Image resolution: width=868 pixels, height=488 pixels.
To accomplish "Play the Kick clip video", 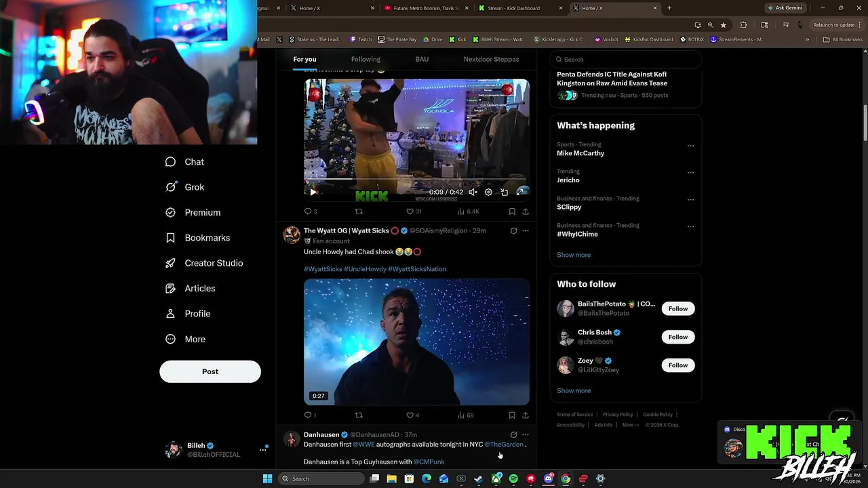I will 313,192.
